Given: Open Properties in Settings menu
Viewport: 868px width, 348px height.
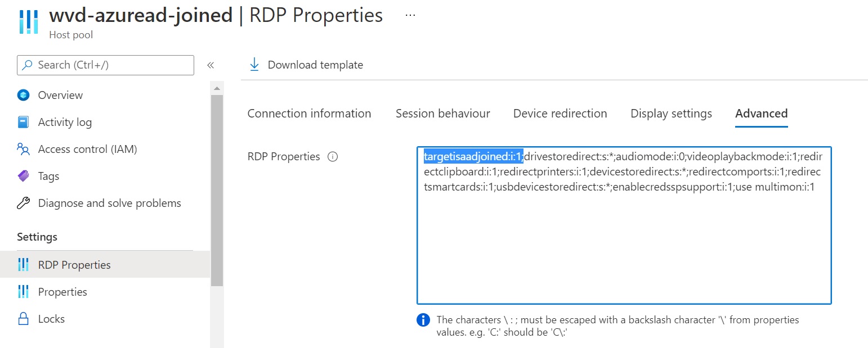Looking at the screenshot, I should [x=62, y=292].
